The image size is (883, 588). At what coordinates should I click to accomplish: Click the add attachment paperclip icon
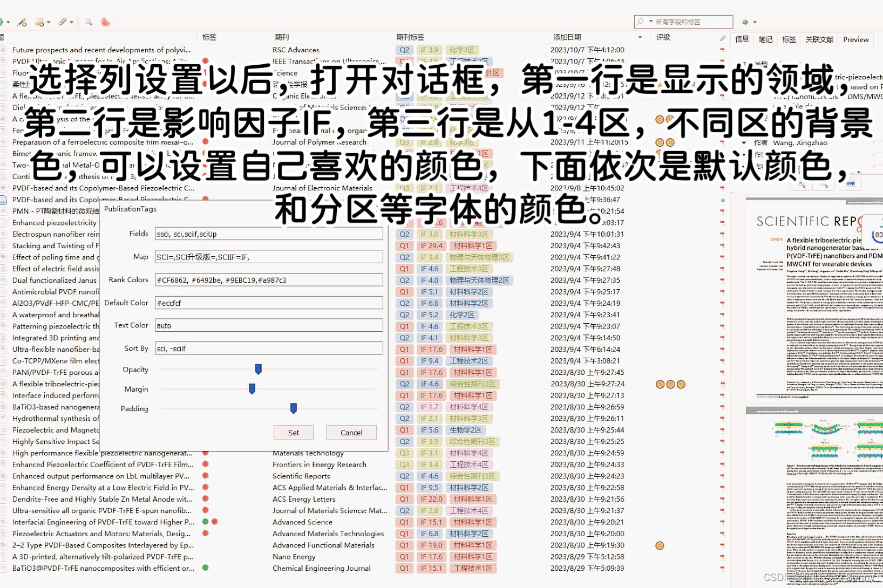click(x=63, y=22)
